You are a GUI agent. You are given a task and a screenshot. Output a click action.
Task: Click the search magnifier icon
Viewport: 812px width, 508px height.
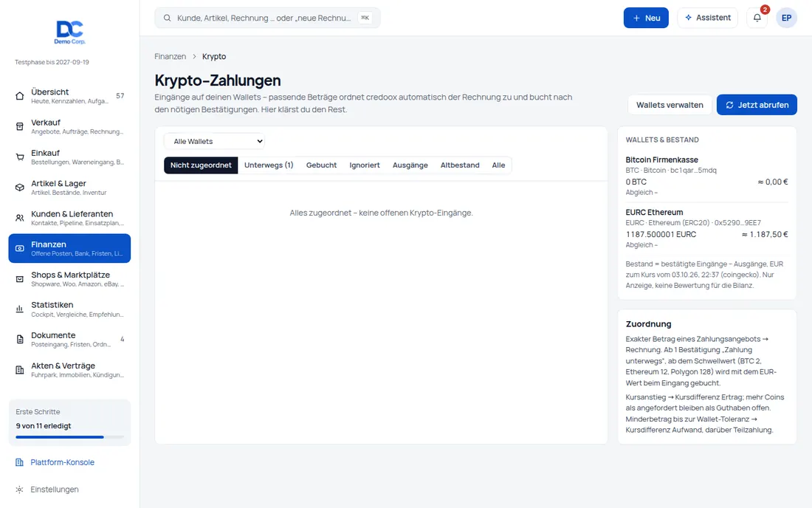pos(168,18)
